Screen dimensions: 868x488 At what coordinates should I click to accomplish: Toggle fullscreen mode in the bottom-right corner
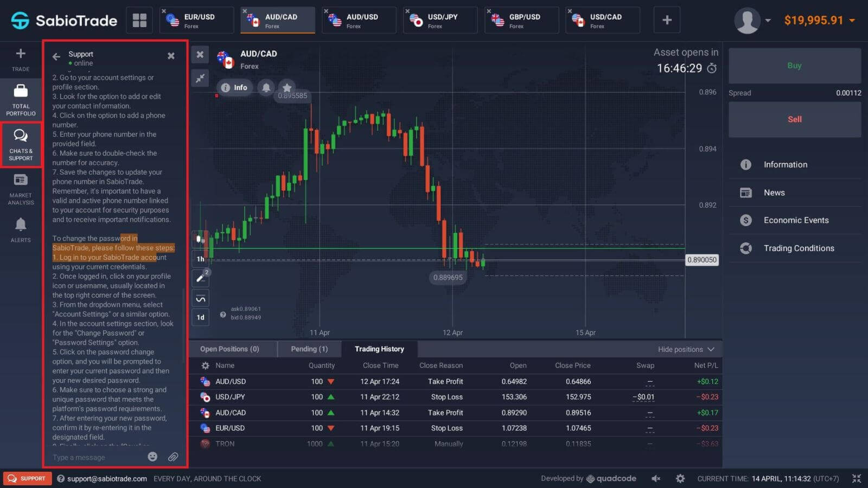[856, 478]
